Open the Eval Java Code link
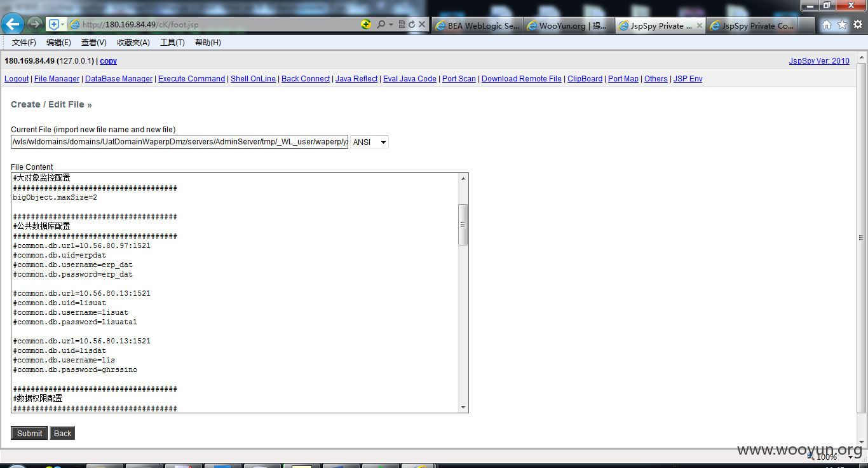 click(x=410, y=79)
